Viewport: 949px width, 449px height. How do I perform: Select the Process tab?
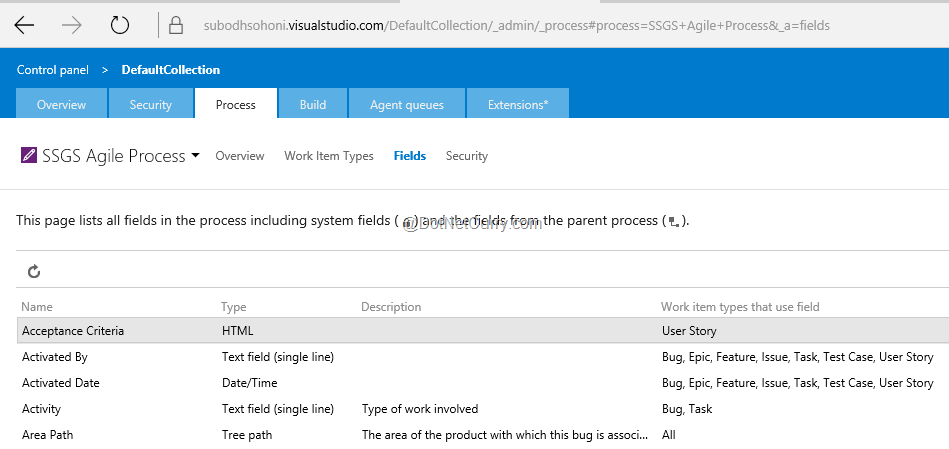235,104
